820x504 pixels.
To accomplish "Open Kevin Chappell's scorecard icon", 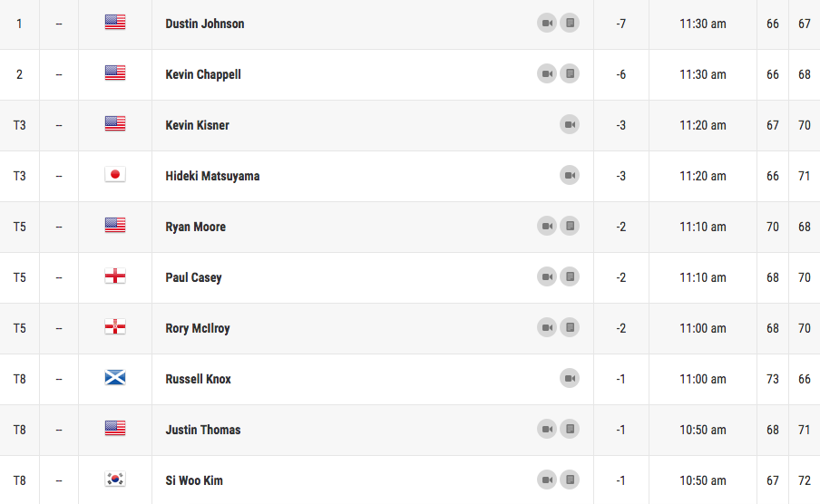I will (x=570, y=73).
